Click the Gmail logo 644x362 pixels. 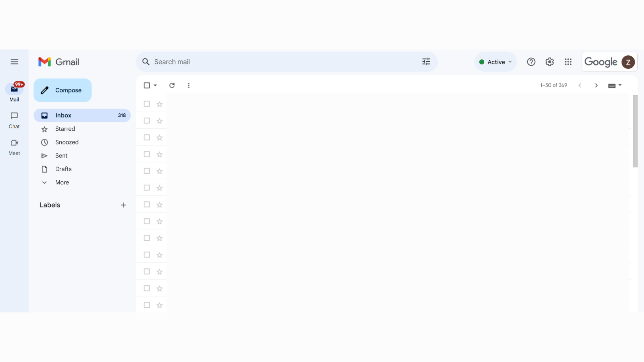[x=59, y=62]
